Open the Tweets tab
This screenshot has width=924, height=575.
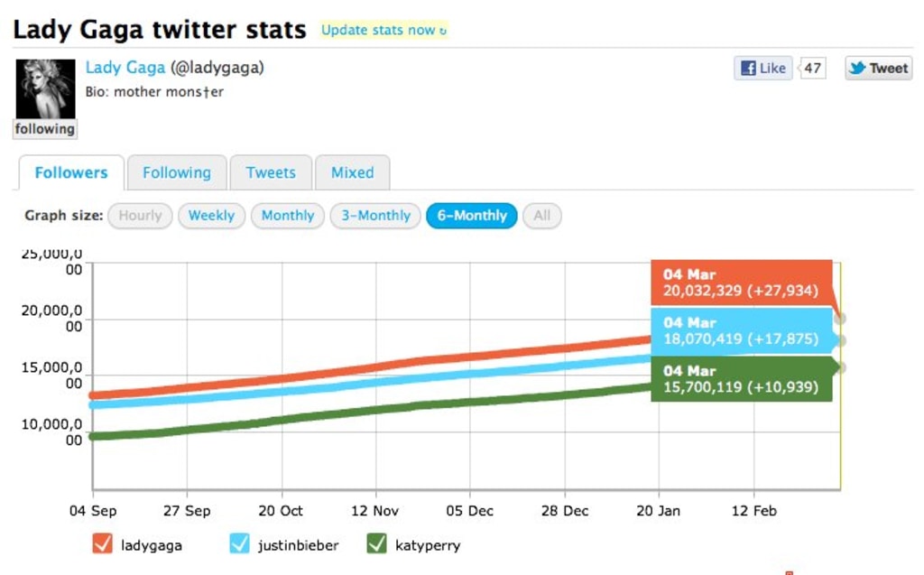[271, 172]
